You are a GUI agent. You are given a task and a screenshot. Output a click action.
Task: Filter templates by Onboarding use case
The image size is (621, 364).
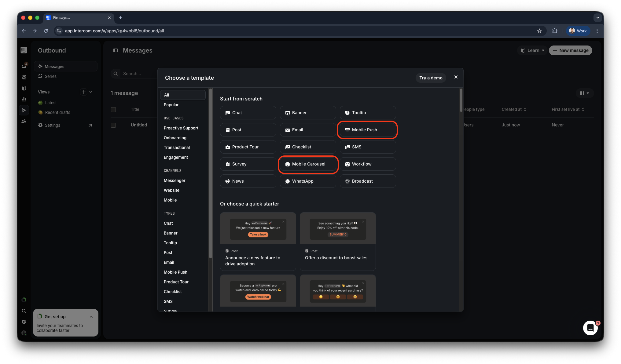(175, 138)
